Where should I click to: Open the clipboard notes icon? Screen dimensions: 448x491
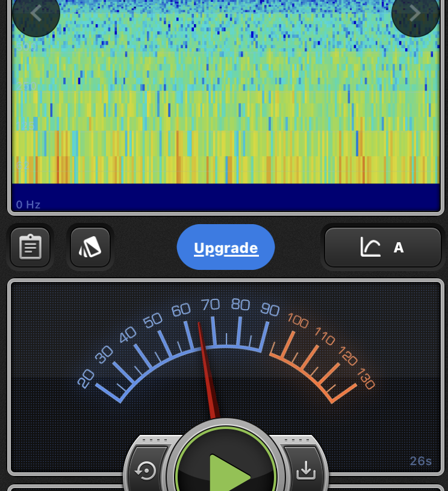point(30,247)
